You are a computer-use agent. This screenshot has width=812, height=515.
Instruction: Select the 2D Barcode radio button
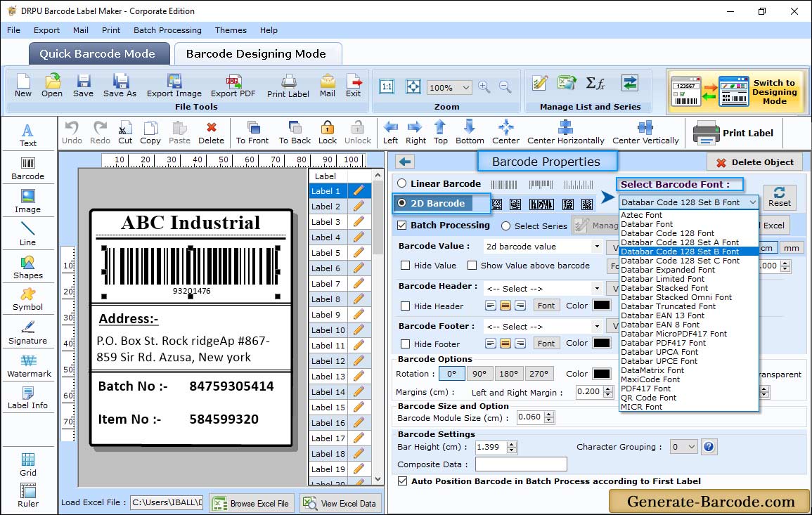tap(402, 203)
